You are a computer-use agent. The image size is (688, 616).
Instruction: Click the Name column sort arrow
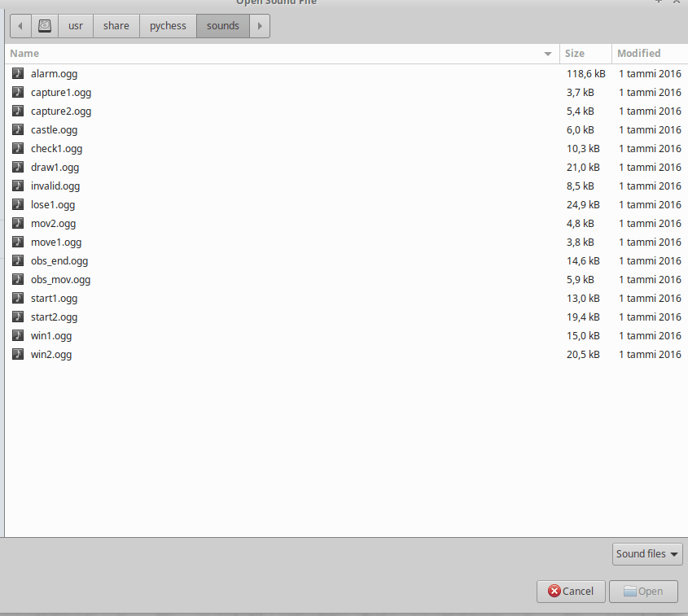coord(548,54)
